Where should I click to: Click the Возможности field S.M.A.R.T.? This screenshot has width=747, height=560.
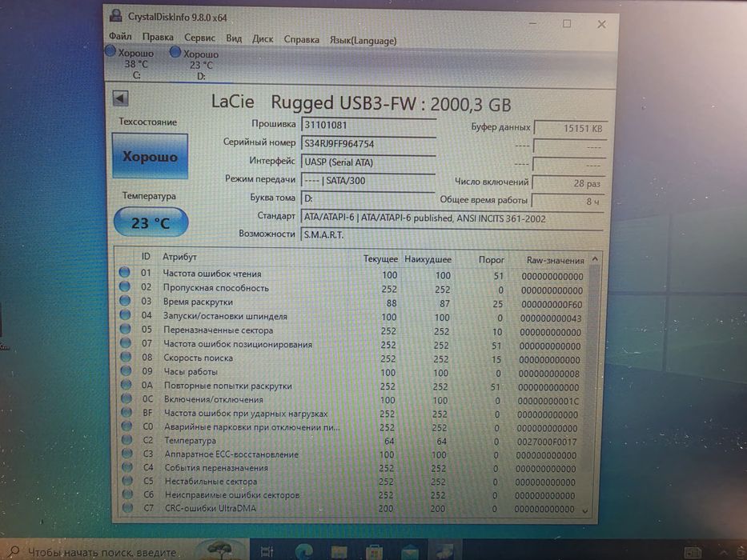pyautogui.click(x=452, y=234)
